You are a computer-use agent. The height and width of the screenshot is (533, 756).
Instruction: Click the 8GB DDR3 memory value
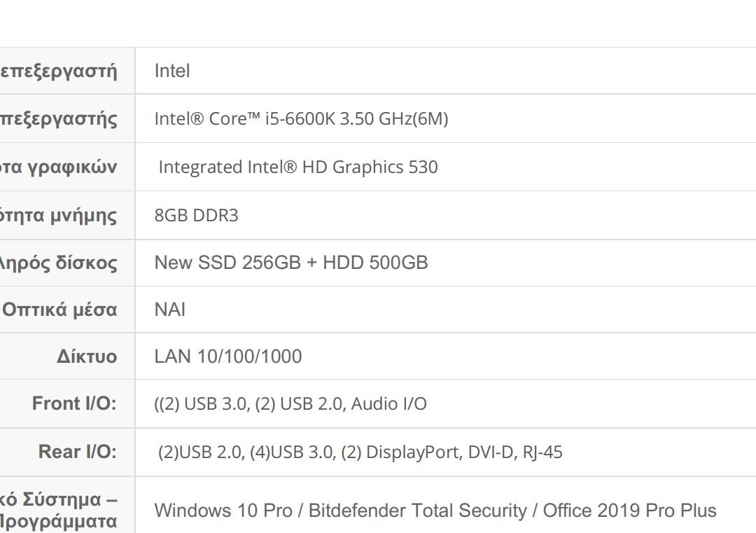[x=196, y=215]
